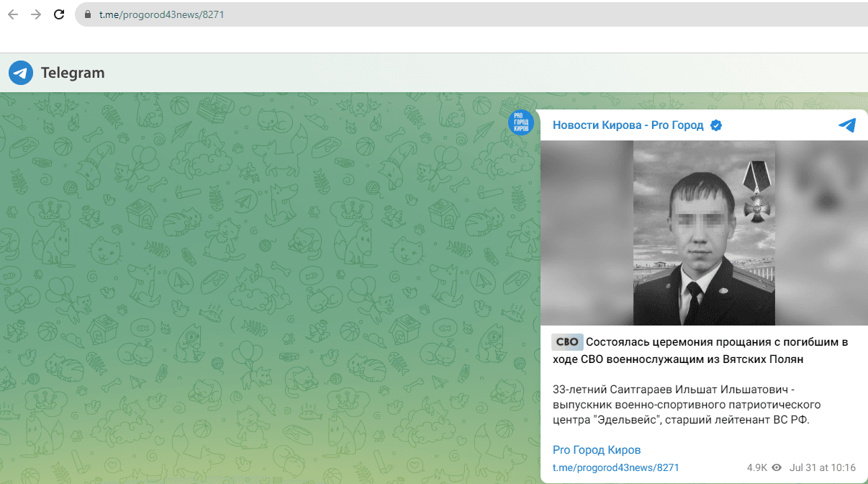Click the СВО emoji label in the post
Image resolution: width=868 pixels, height=484 pixels.
pos(567,342)
